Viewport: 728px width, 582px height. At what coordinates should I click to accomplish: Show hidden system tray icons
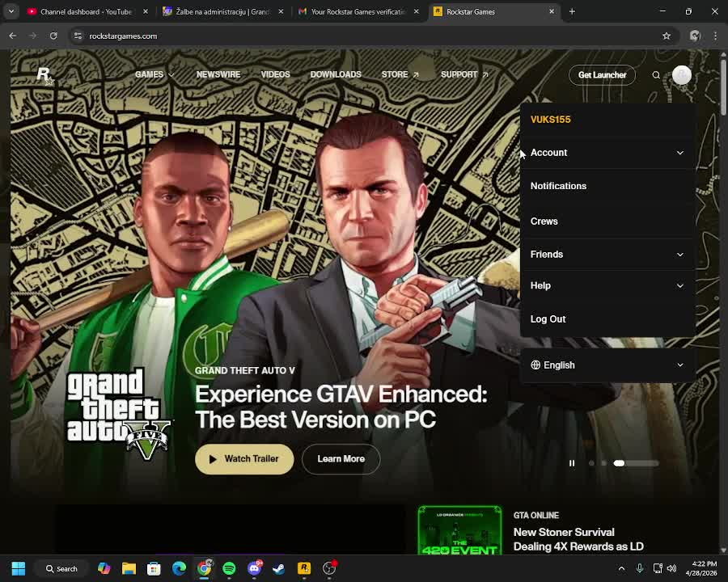pyautogui.click(x=621, y=568)
